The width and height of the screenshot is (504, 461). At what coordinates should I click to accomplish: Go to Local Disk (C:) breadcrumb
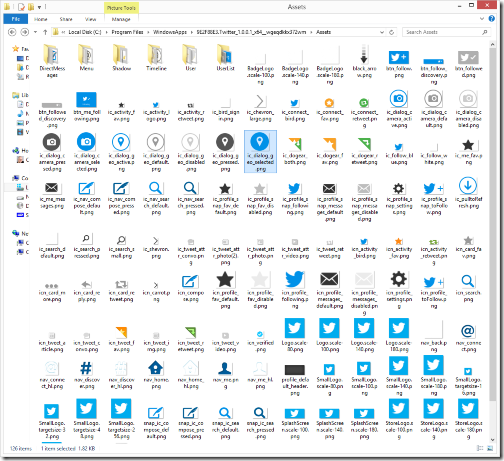click(x=85, y=32)
